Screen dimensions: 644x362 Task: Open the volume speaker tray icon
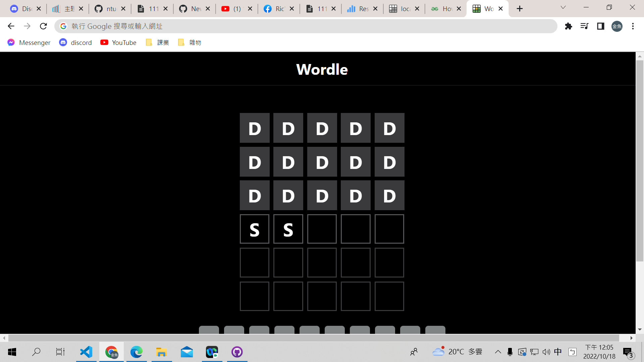coord(546,352)
